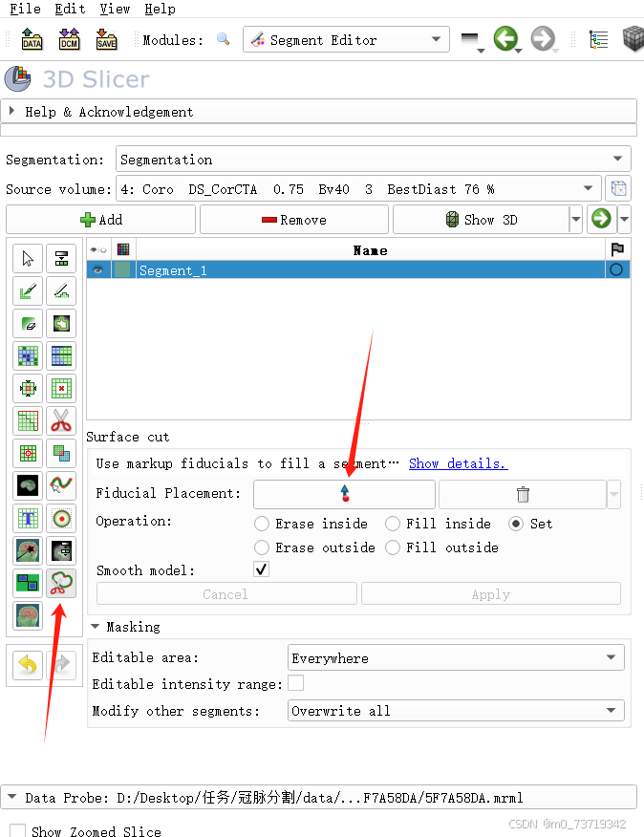Select the Mask volume effect
This screenshot has width=644, height=837.
[x=28, y=485]
